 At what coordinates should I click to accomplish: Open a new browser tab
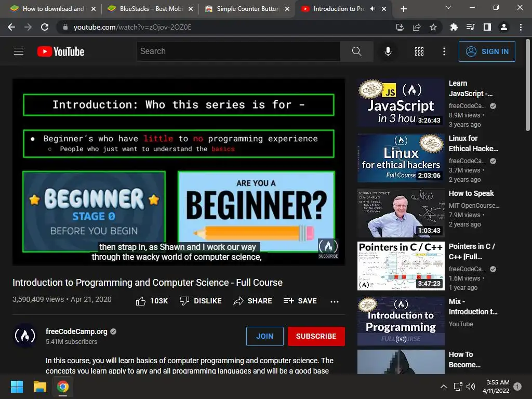403,9
